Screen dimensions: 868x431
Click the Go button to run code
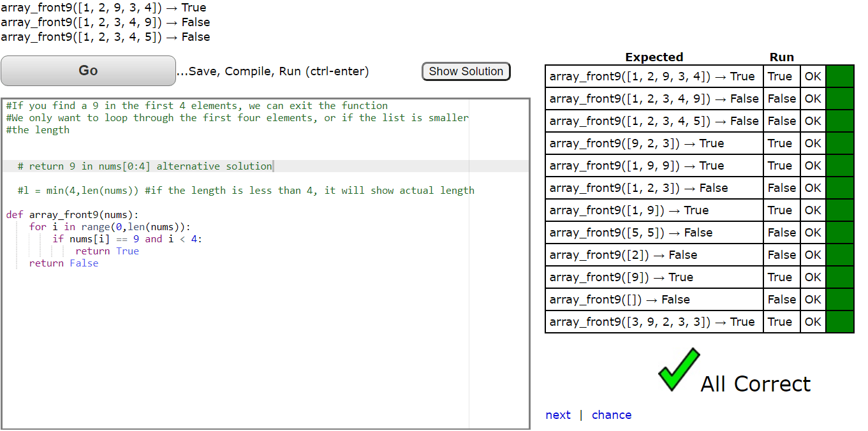point(88,71)
